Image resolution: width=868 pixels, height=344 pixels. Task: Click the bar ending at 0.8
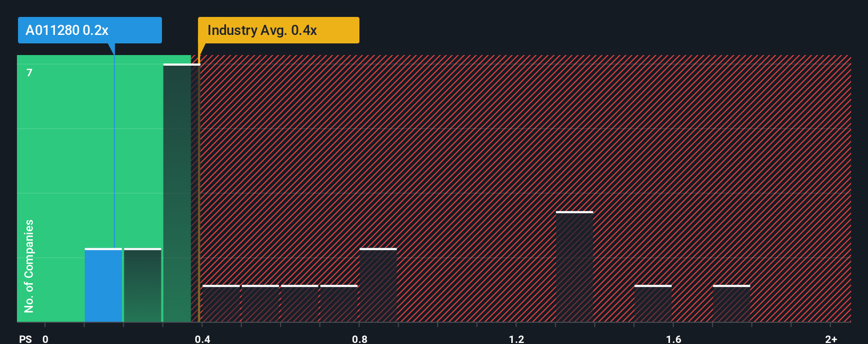[x=339, y=304]
